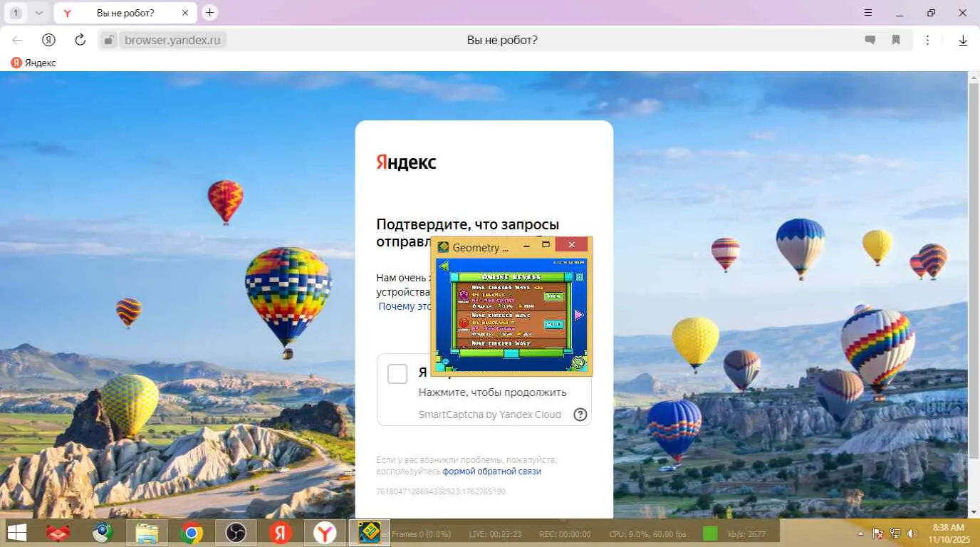The height and width of the screenshot is (547, 980).
Task: Restore down the Yandex Browser window
Action: 931,12
